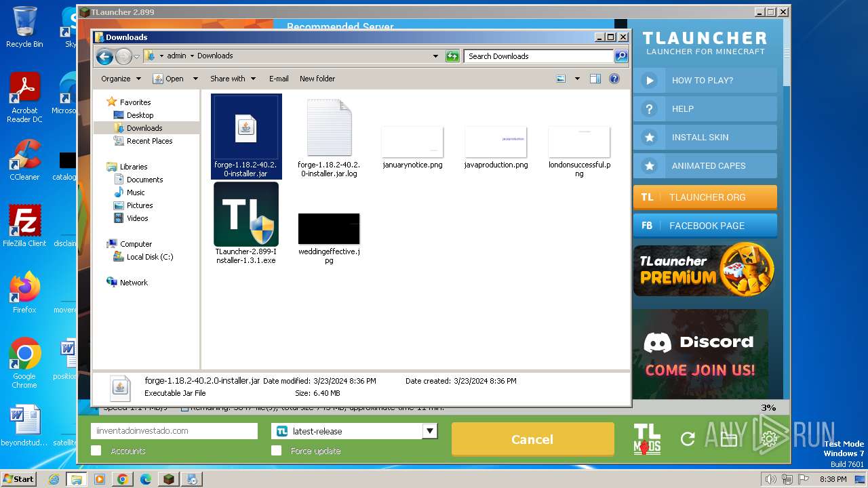Image resolution: width=868 pixels, height=488 pixels.
Task: Open beyondstud... Word document on desktop
Action: click(x=24, y=426)
